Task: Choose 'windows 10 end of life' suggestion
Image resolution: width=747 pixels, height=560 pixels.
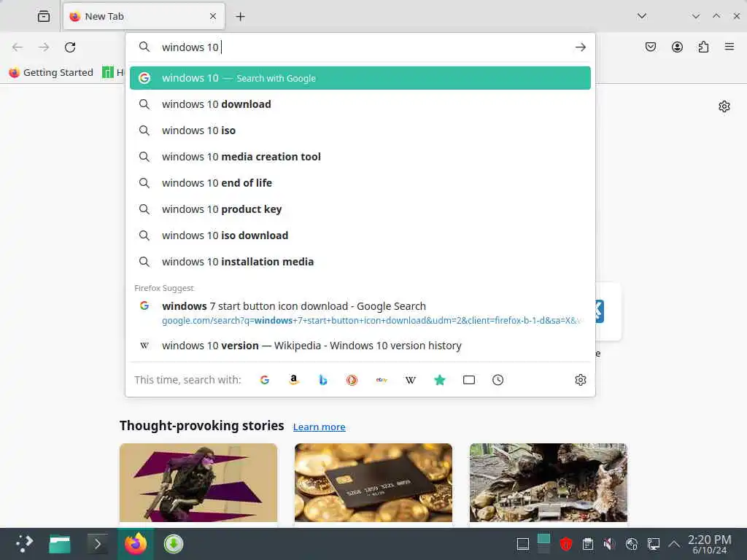Action: [x=360, y=183]
